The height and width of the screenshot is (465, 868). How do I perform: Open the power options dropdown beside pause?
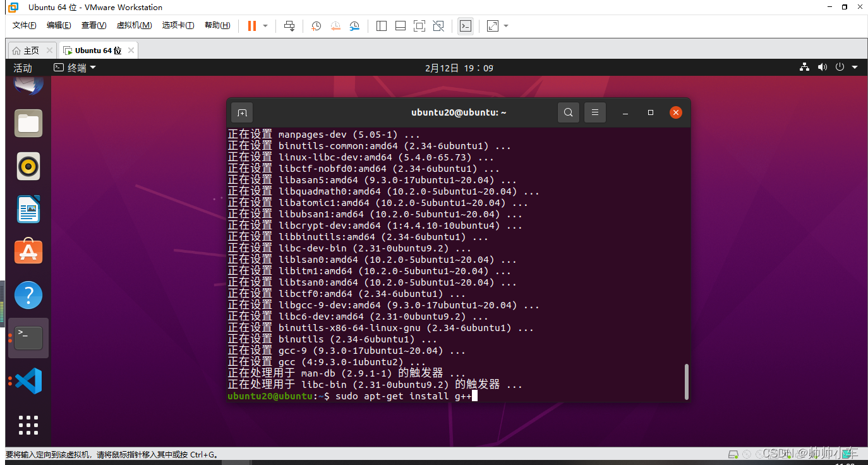265,26
